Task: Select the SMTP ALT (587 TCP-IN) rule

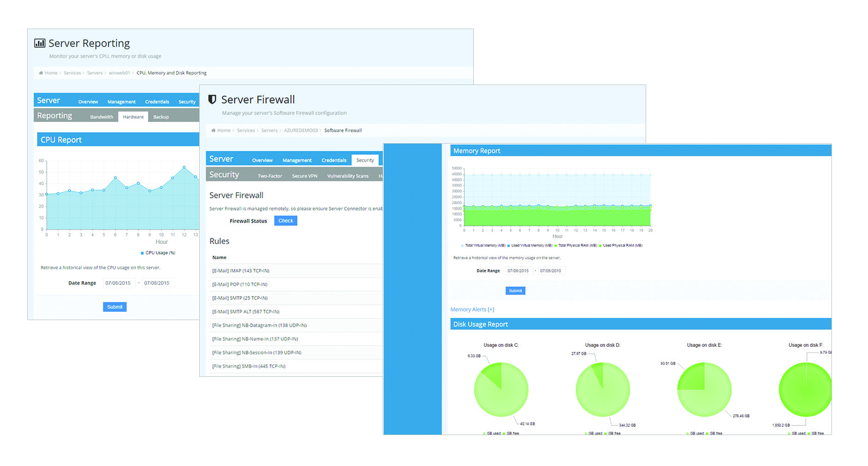Action: pyautogui.click(x=245, y=312)
